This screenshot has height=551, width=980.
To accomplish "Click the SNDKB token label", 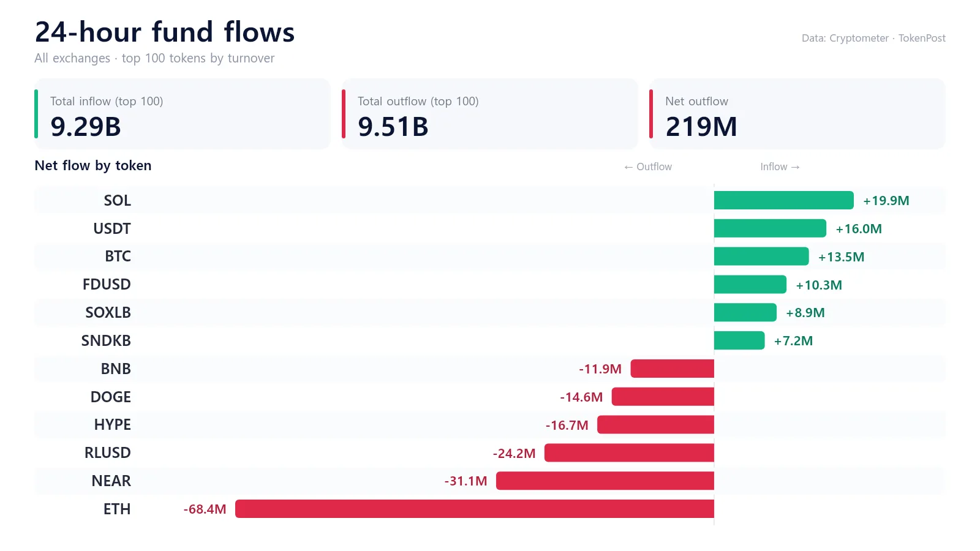I will coord(107,340).
